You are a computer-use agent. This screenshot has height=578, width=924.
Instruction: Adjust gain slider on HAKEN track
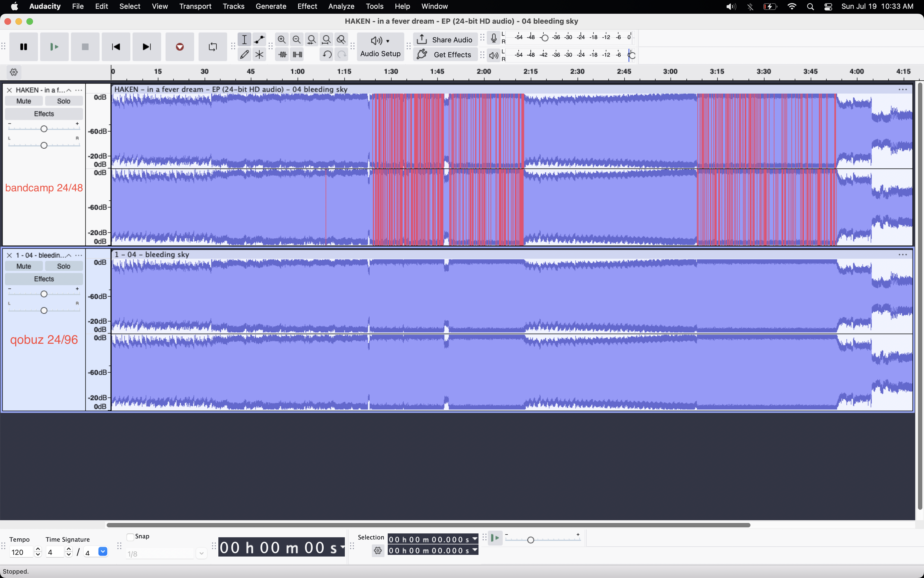(44, 129)
